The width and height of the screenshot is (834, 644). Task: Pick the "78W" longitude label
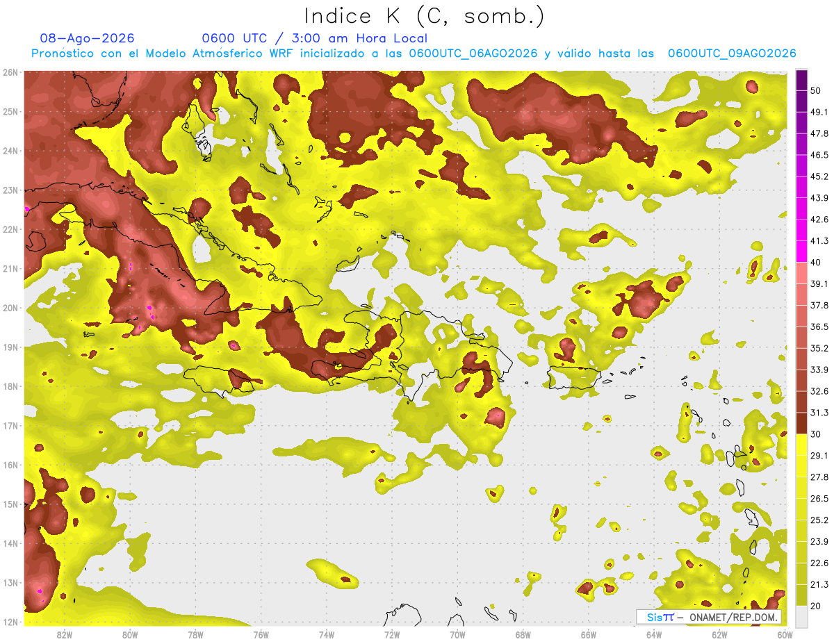click(195, 634)
